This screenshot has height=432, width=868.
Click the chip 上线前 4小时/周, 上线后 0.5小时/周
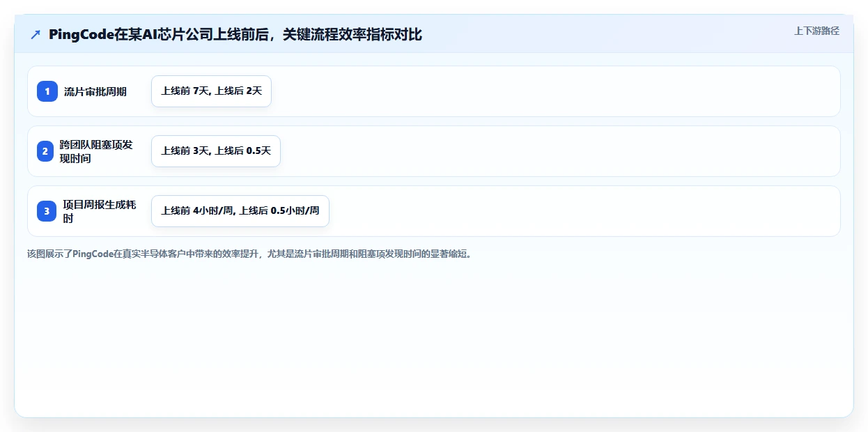pyautogui.click(x=240, y=211)
